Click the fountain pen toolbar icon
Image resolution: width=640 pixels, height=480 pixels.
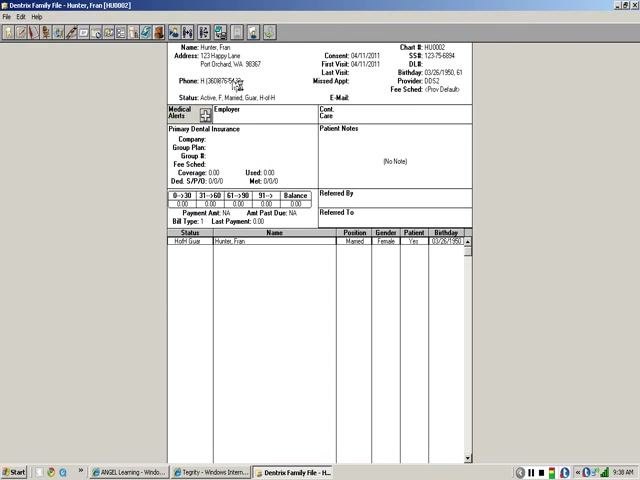pos(71,32)
